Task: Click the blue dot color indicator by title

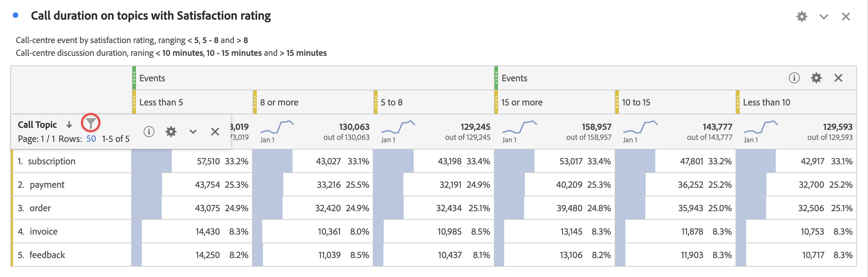Action: (15, 15)
